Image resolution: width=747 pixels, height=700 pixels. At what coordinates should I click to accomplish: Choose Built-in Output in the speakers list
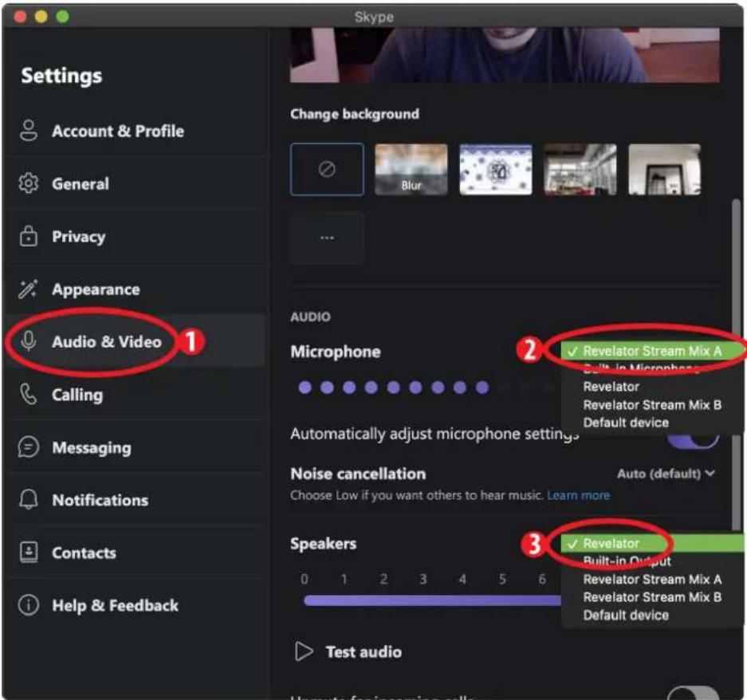click(627, 561)
